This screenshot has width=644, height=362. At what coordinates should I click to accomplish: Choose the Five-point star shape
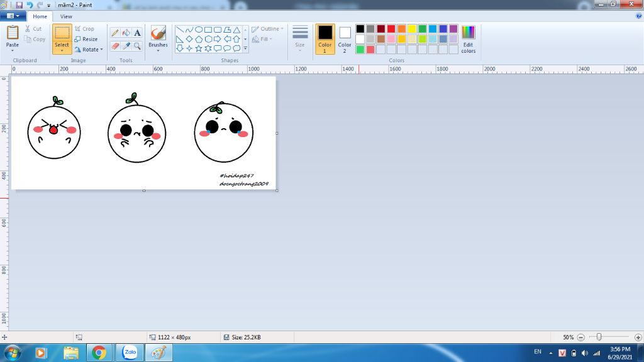point(199,48)
